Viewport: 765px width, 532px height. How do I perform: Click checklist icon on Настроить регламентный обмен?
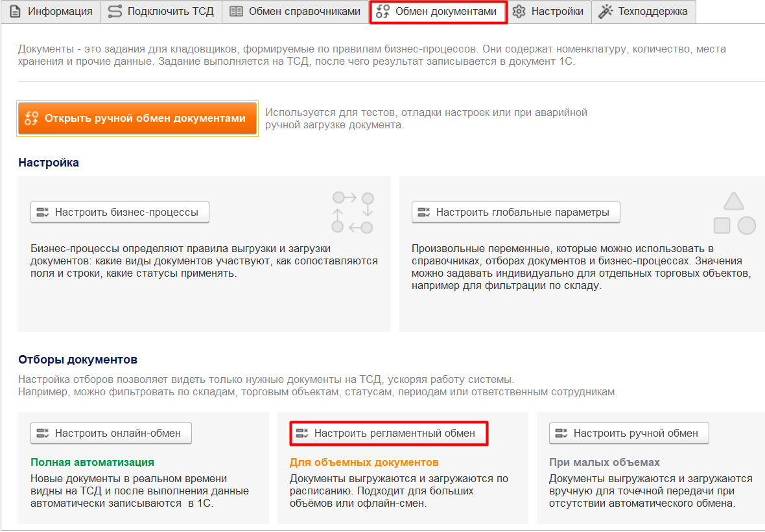[x=302, y=433]
